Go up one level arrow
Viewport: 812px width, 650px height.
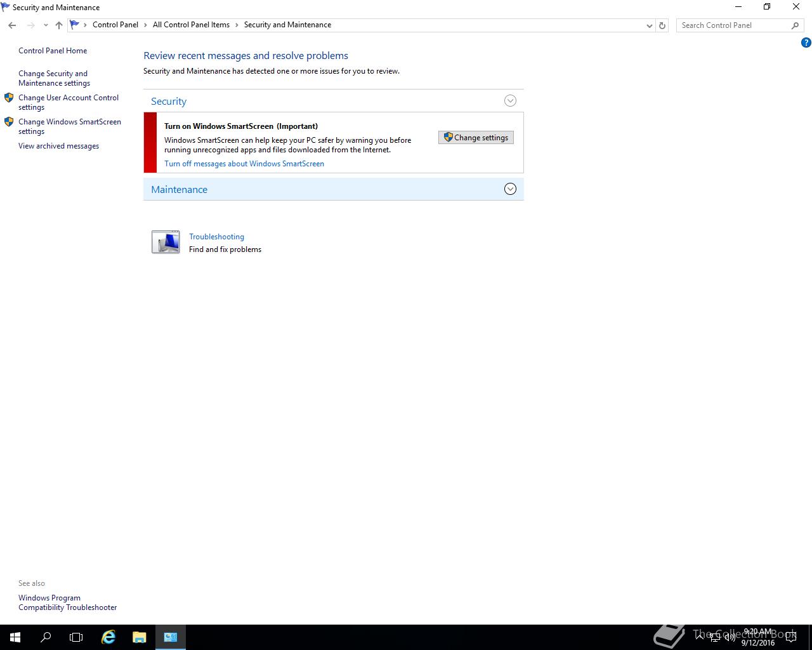click(59, 25)
